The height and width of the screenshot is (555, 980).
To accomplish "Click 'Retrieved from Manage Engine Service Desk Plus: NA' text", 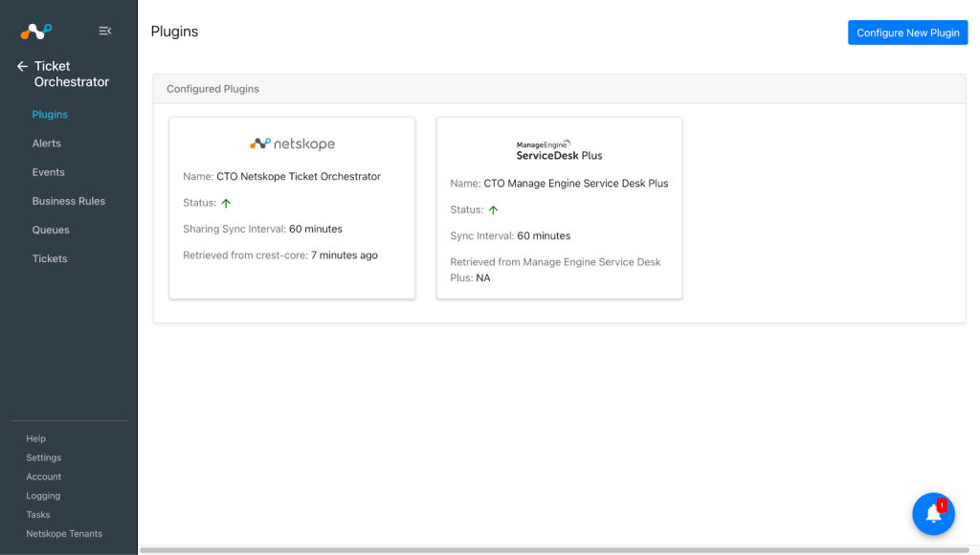I will click(555, 270).
